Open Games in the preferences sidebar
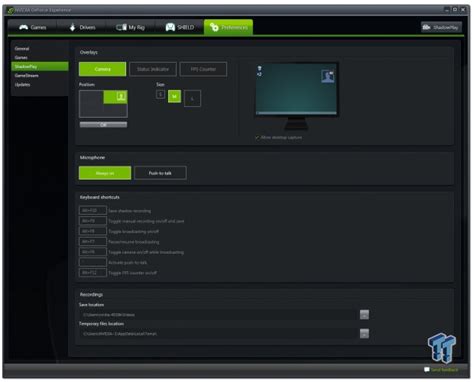The width and height of the screenshot is (474, 382). [x=21, y=58]
